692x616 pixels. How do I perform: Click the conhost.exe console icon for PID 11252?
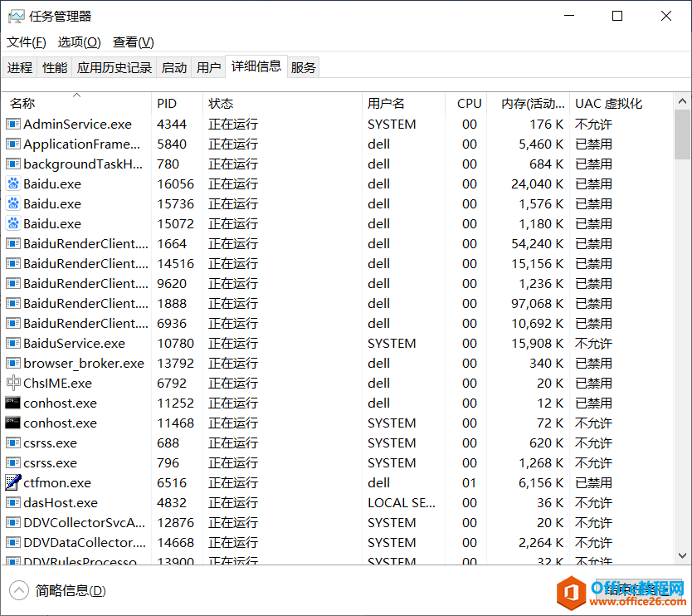click(13, 403)
